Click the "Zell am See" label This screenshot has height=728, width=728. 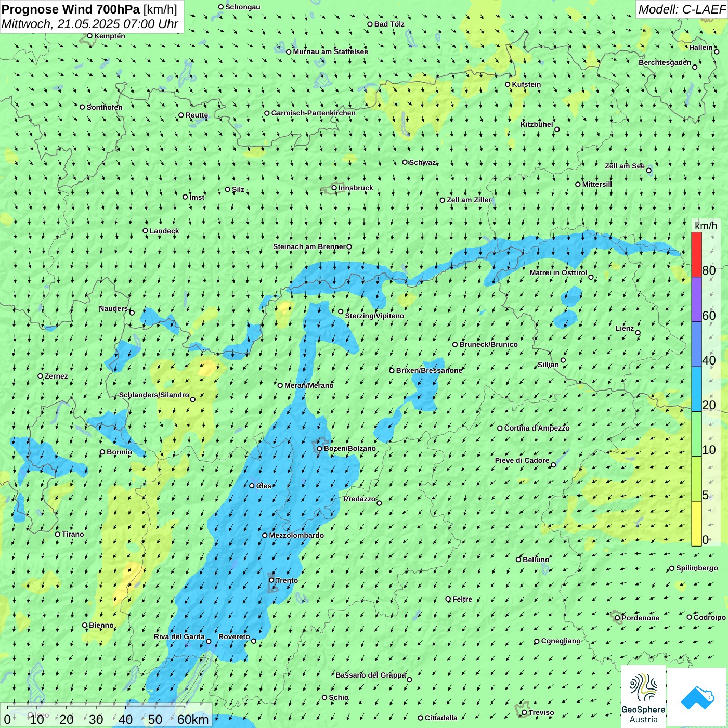[625, 166]
